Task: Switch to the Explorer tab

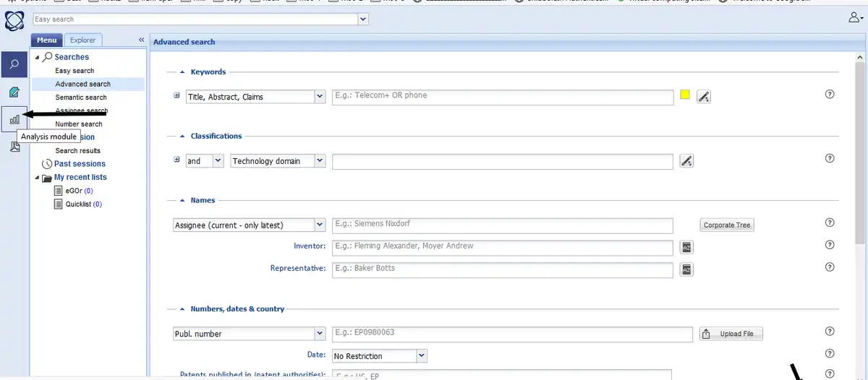Action: [x=83, y=40]
